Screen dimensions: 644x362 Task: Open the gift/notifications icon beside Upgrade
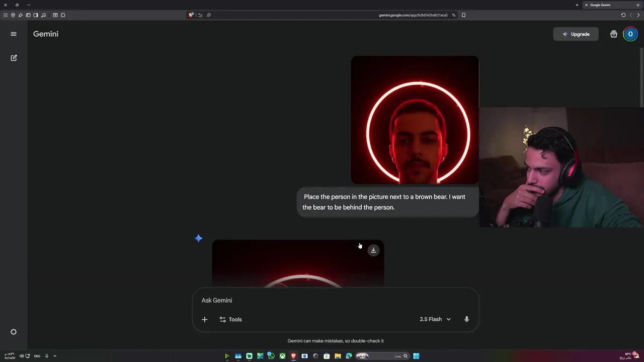click(614, 34)
